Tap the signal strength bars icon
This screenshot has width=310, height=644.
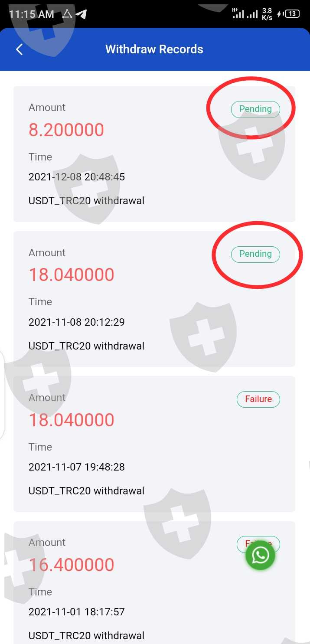click(x=245, y=14)
